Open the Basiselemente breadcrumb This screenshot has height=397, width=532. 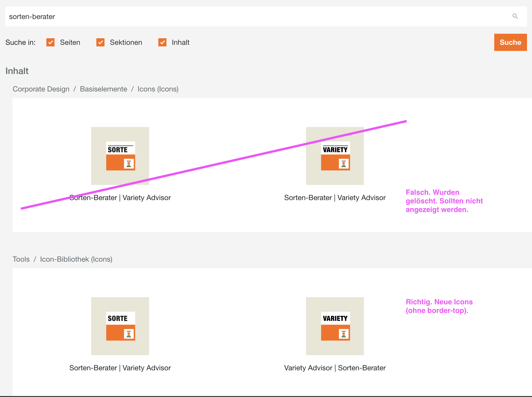pos(104,89)
